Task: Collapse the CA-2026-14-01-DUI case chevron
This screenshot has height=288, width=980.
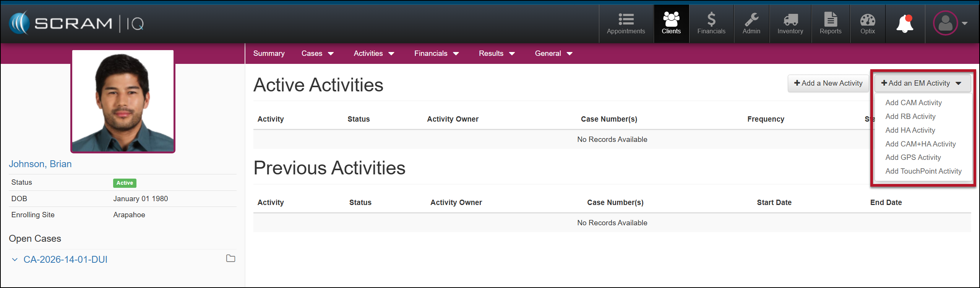Action: tap(15, 260)
